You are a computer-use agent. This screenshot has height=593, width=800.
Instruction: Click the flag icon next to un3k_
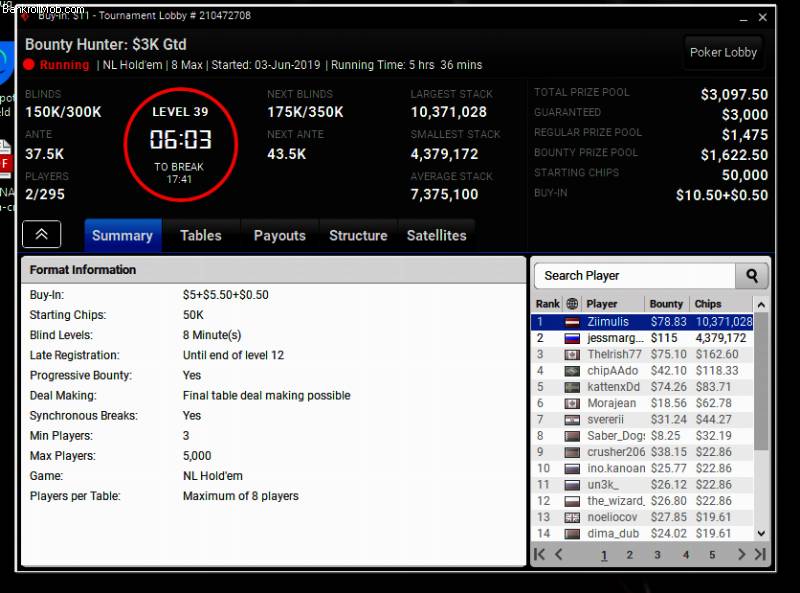[x=572, y=485]
